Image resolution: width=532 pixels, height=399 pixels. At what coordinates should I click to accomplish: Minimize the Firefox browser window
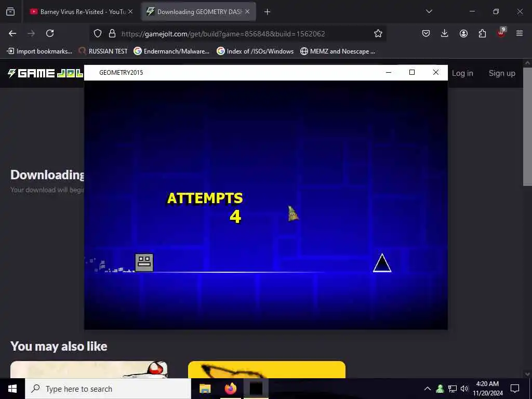tap(472, 11)
